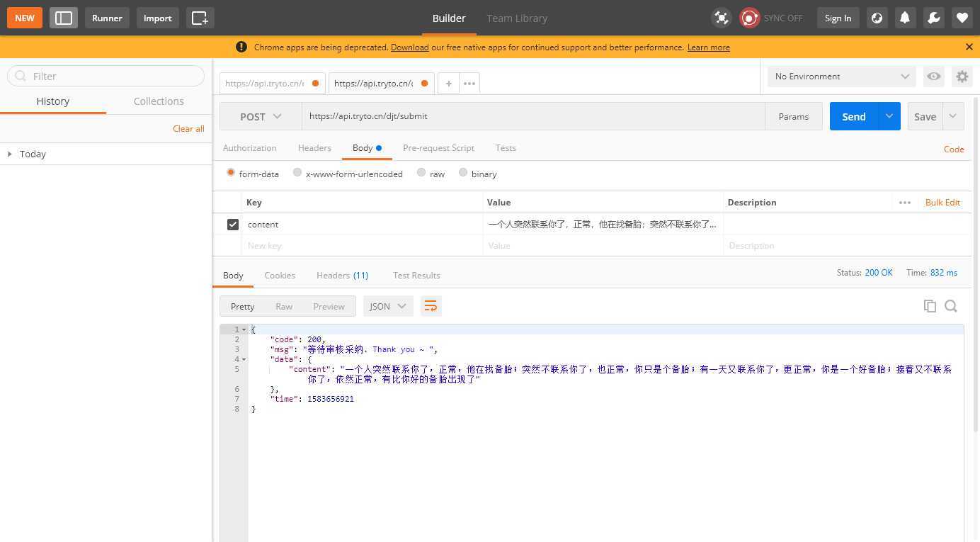Open the Runner

tap(107, 18)
